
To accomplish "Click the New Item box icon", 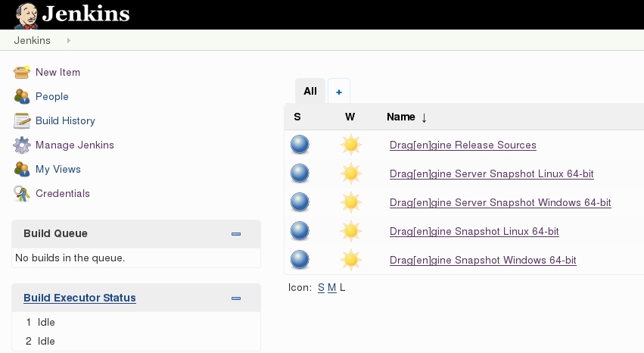I will click(22, 72).
